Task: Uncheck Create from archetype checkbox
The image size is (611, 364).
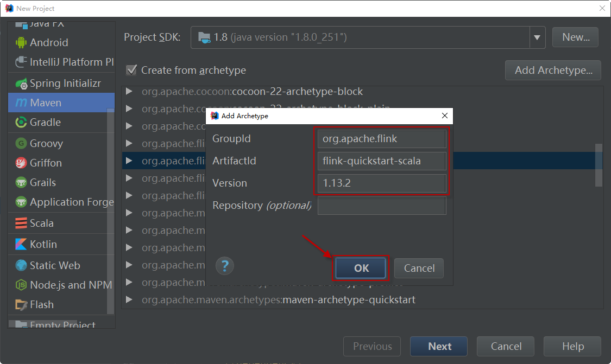Action: (132, 70)
